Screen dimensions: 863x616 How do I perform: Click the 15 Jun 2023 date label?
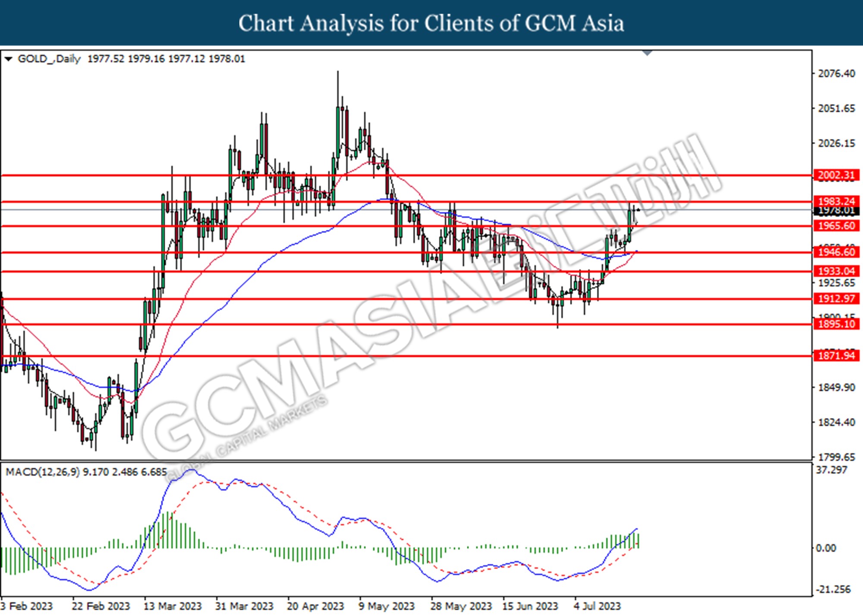pyautogui.click(x=530, y=606)
